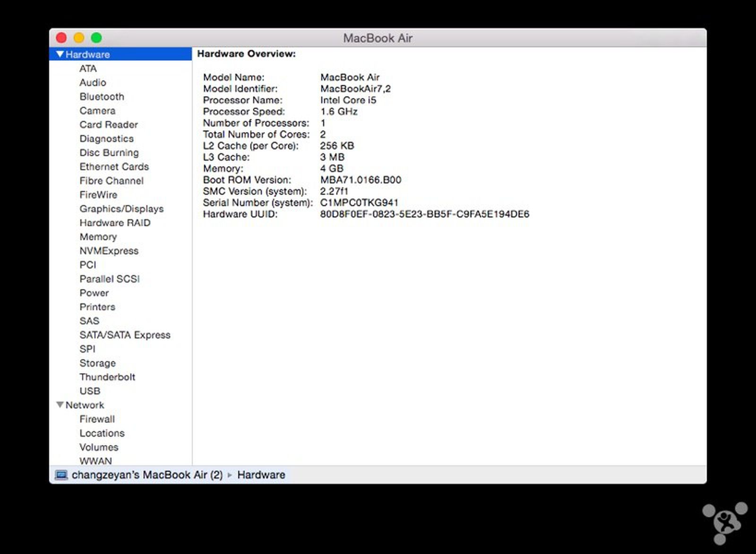The width and height of the screenshot is (756, 554).
Task: Select ATA in the Hardware sidebar
Action: [88, 68]
